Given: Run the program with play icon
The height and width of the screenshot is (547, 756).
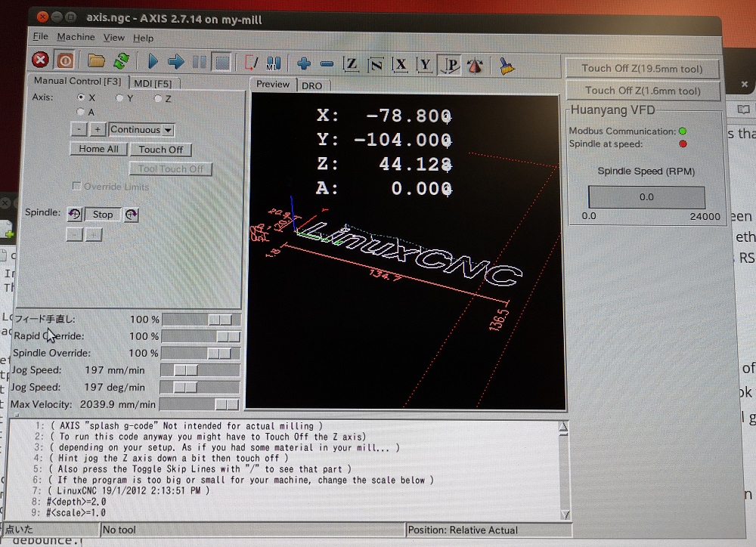Looking at the screenshot, I should click(x=153, y=62).
